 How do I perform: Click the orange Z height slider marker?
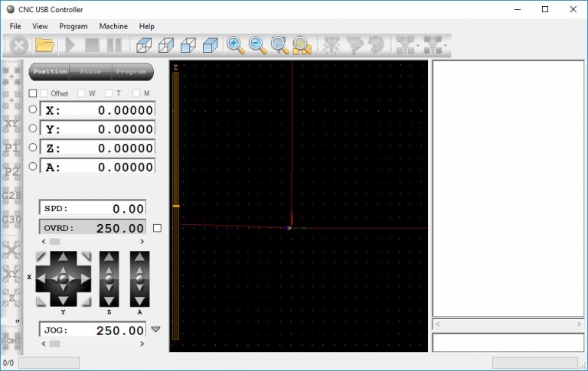176,206
